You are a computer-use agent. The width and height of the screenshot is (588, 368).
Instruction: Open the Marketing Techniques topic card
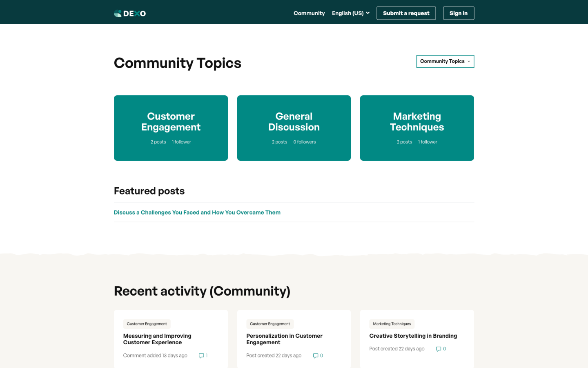[x=416, y=128]
